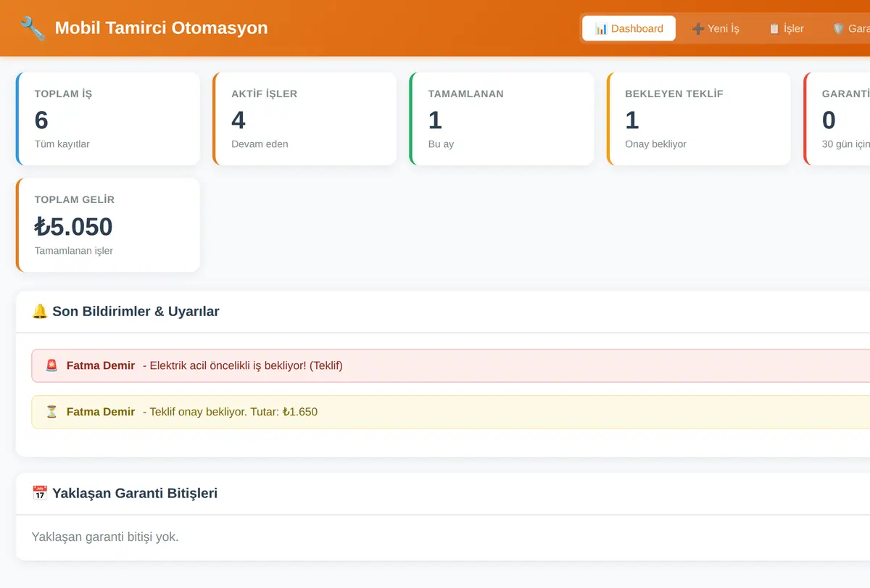Open the Toplam İş stat card
The height and width of the screenshot is (588, 870).
click(x=107, y=119)
